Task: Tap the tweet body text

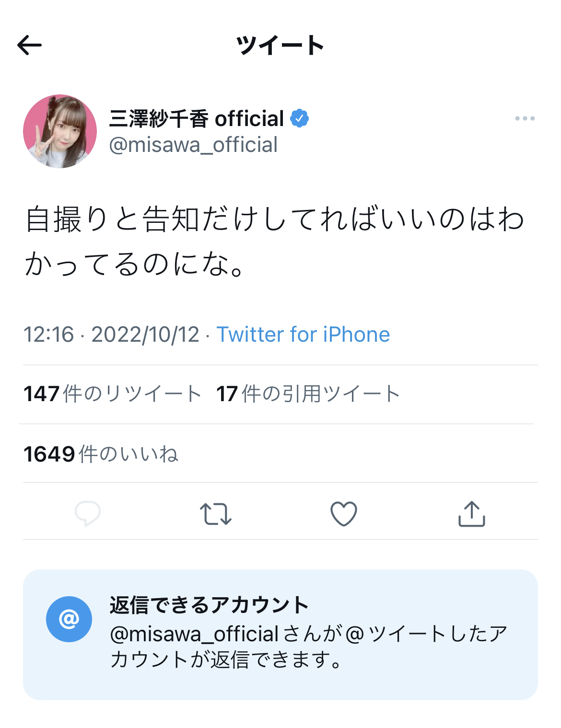Action: click(274, 241)
